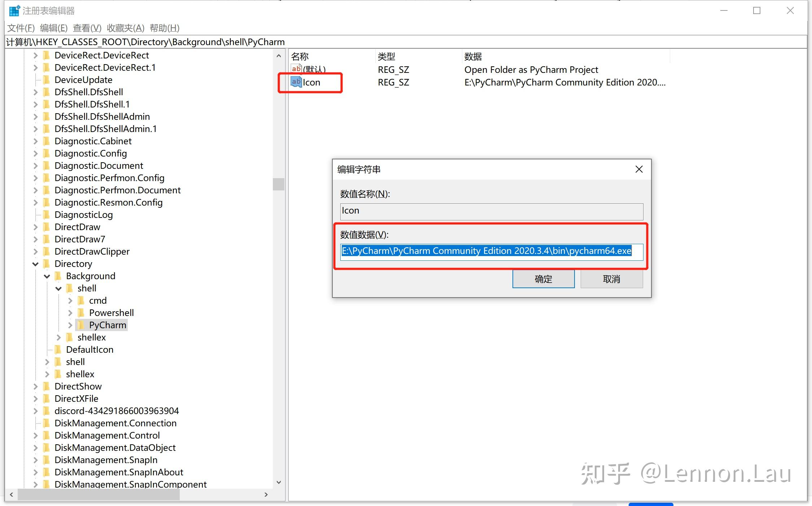Click the DiagnosticLog key folder icon
The width and height of the screenshot is (812, 506).
[x=47, y=215]
